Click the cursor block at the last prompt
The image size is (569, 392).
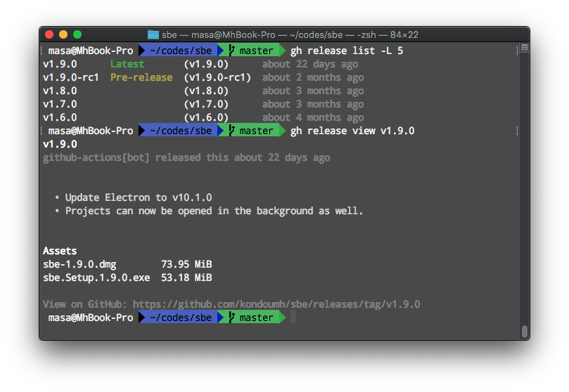(x=293, y=317)
